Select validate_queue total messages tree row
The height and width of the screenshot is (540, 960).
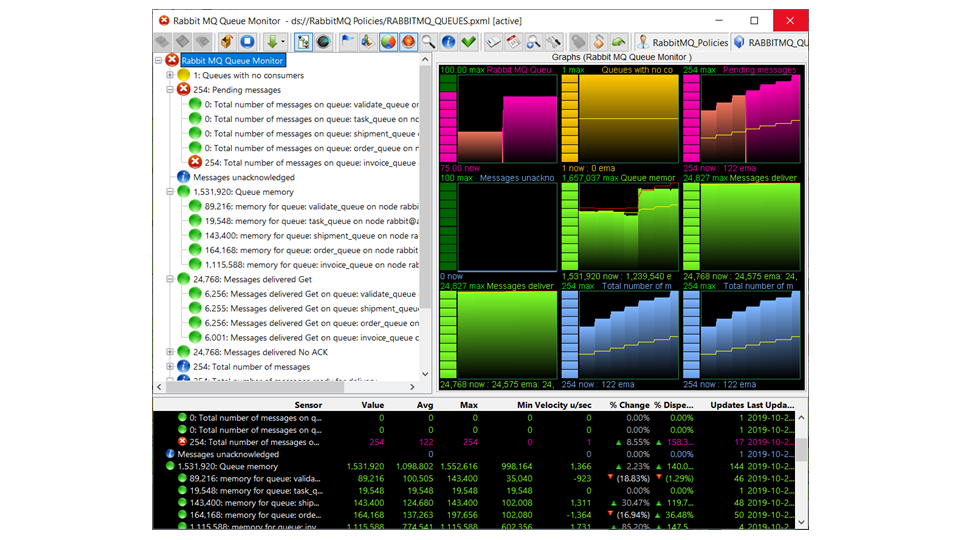click(312, 104)
